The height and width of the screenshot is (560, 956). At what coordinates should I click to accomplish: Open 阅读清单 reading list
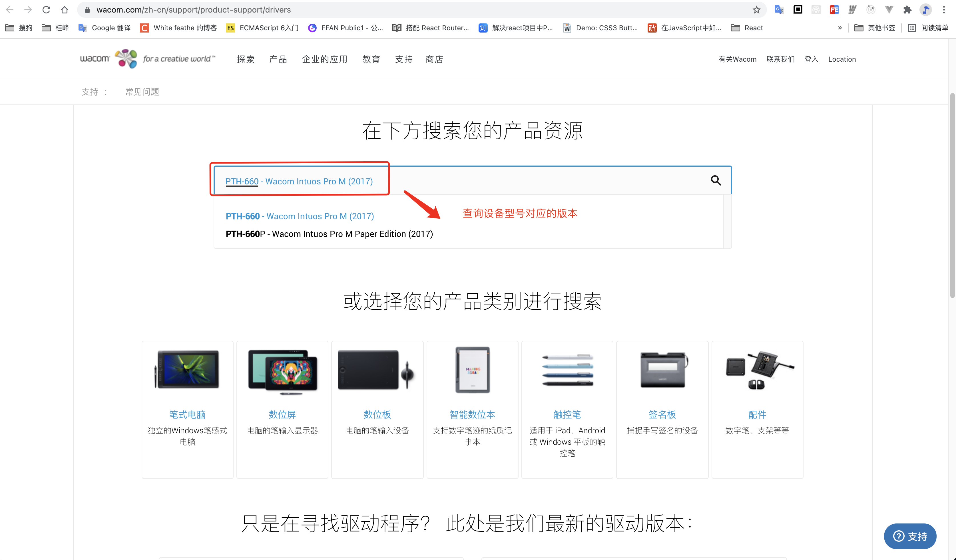tap(928, 28)
